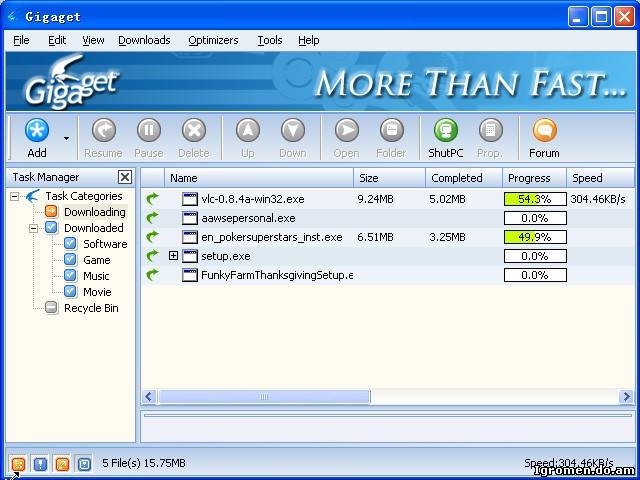
Task: Sort by the Completed column header
Action: (x=464, y=178)
